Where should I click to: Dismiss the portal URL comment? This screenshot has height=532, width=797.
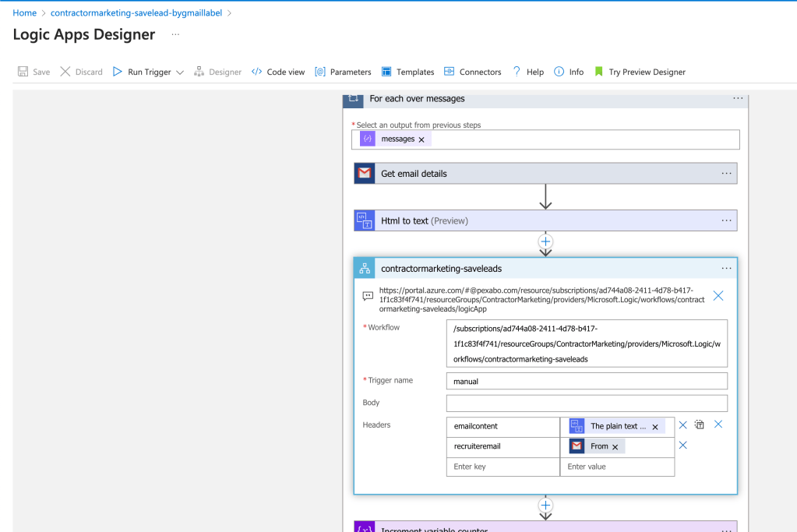coord(718,296)
